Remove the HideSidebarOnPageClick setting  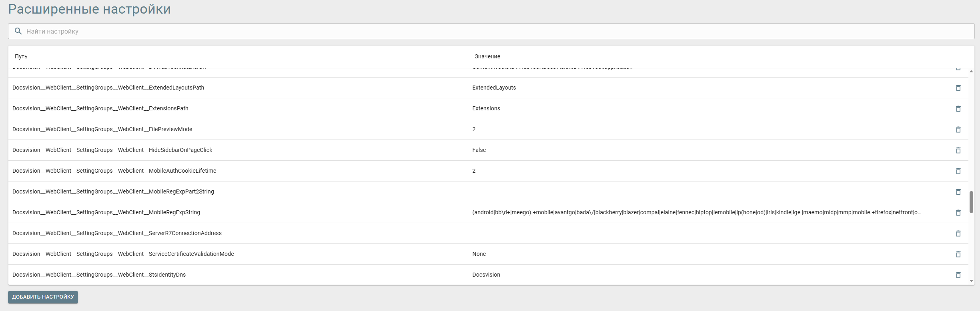coord(958,150)
